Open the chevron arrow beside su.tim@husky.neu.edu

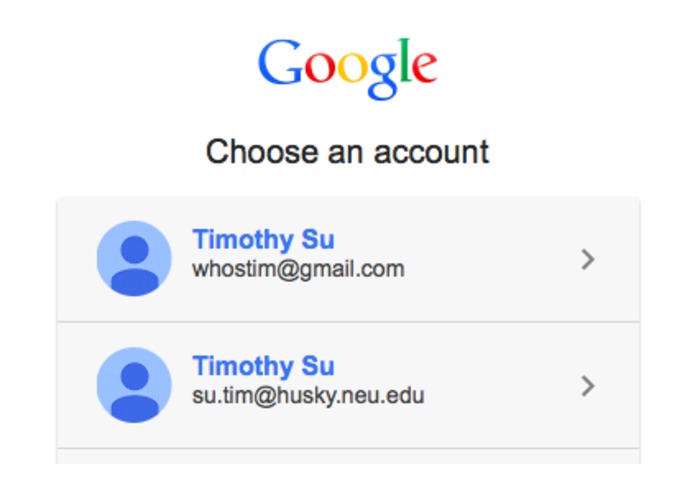coord(588,386)
